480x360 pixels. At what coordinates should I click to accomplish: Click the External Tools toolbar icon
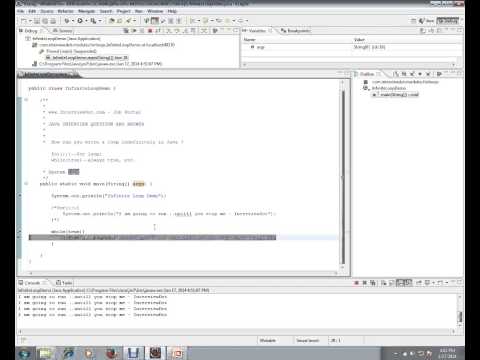(93, 21)
